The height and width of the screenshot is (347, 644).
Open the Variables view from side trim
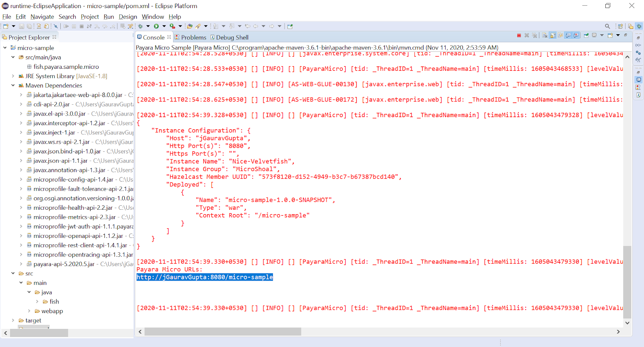[x=638, y=45]
